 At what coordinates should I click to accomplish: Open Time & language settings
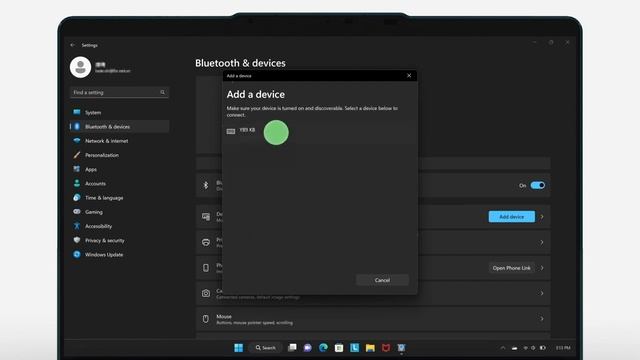pos(119,198)
